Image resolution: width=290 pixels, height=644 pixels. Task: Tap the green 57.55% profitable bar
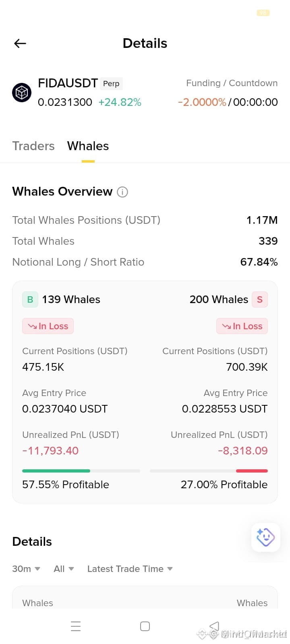[x=56, y=471]
